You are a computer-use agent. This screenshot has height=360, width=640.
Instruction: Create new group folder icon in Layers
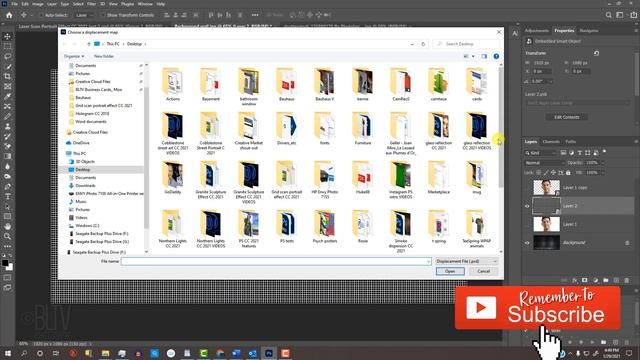[x=606, y=280]
